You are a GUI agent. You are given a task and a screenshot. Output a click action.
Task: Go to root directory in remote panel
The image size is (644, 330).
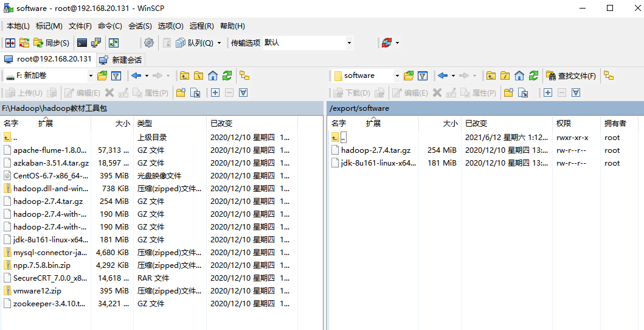505,75
